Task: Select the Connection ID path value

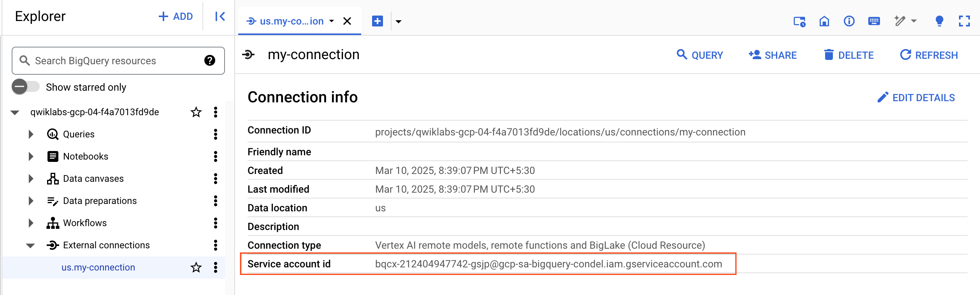Action: 560,132
